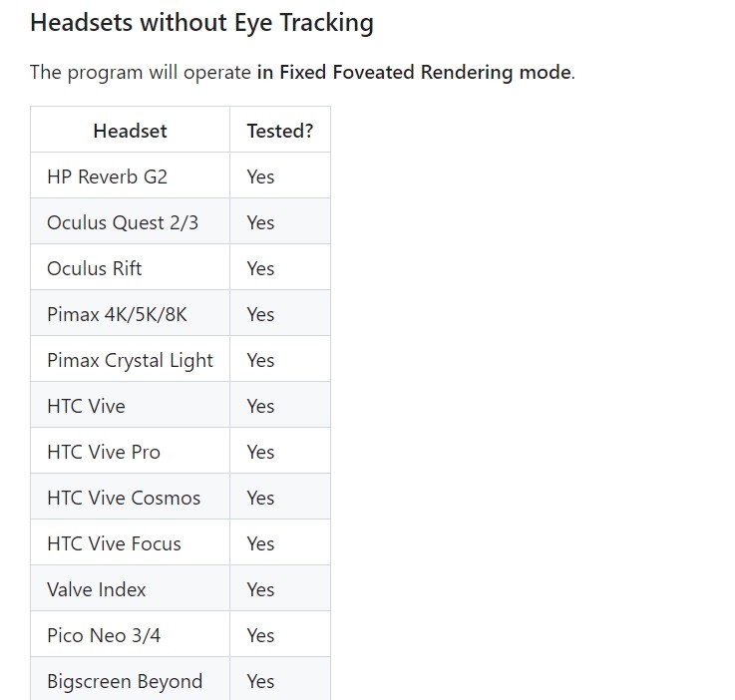Click Yes in the Bigscreen Beyond row
735x700 pixels.
tap(260, 682)
